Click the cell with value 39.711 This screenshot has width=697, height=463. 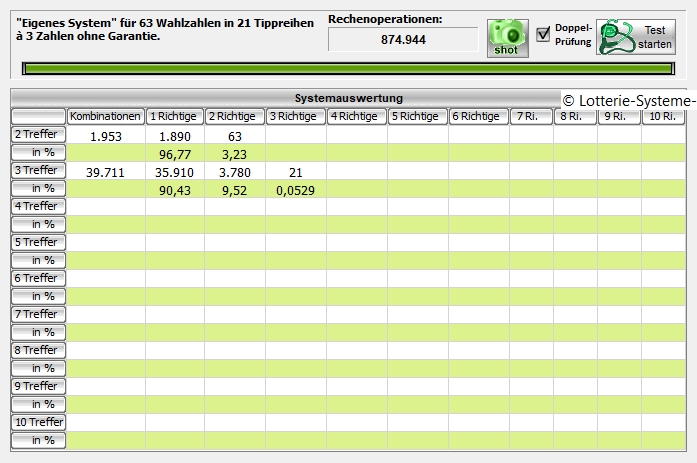(106, 172)
